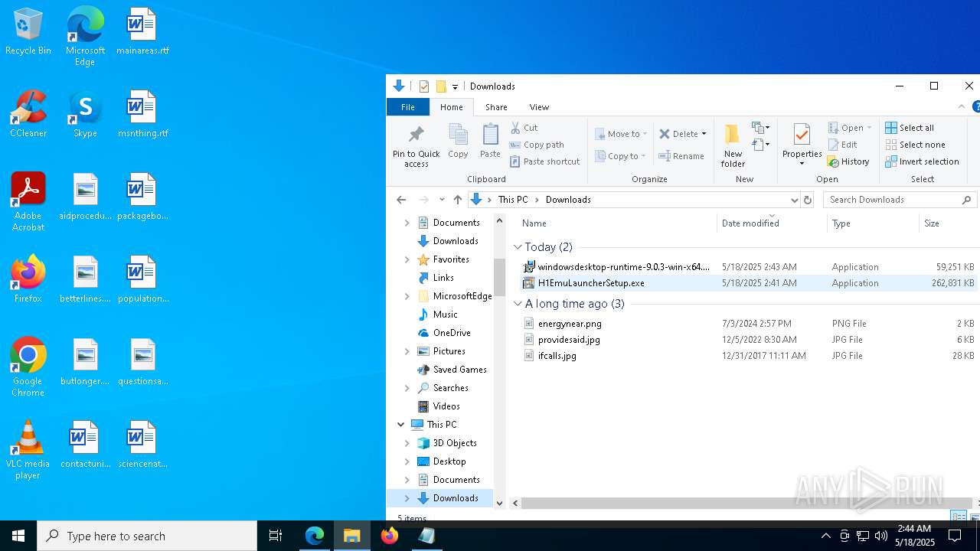The height and width of the screenshot is (551, 980).
Task: Select H1EmuLauncherSetup.exe file
Action: pyautogui.click(x=591, y=283)
